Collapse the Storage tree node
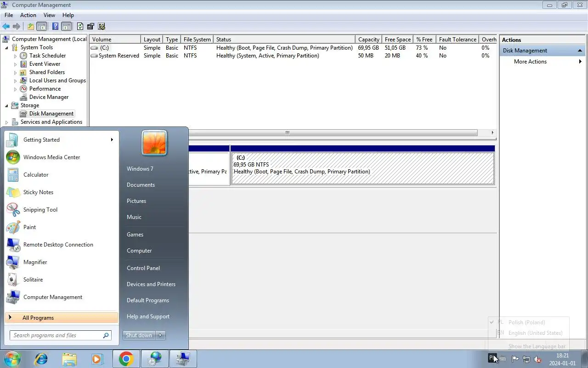 click(x=7, y=105)
